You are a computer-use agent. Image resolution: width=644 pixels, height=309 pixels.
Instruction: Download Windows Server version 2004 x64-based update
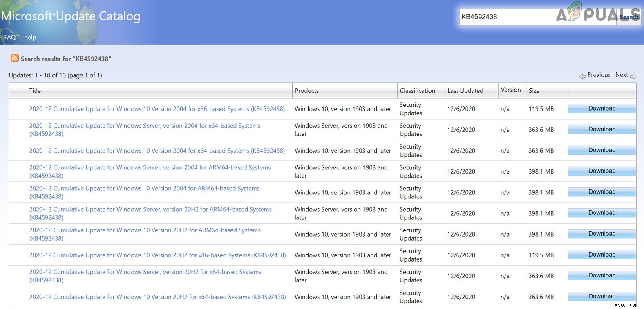602,129
